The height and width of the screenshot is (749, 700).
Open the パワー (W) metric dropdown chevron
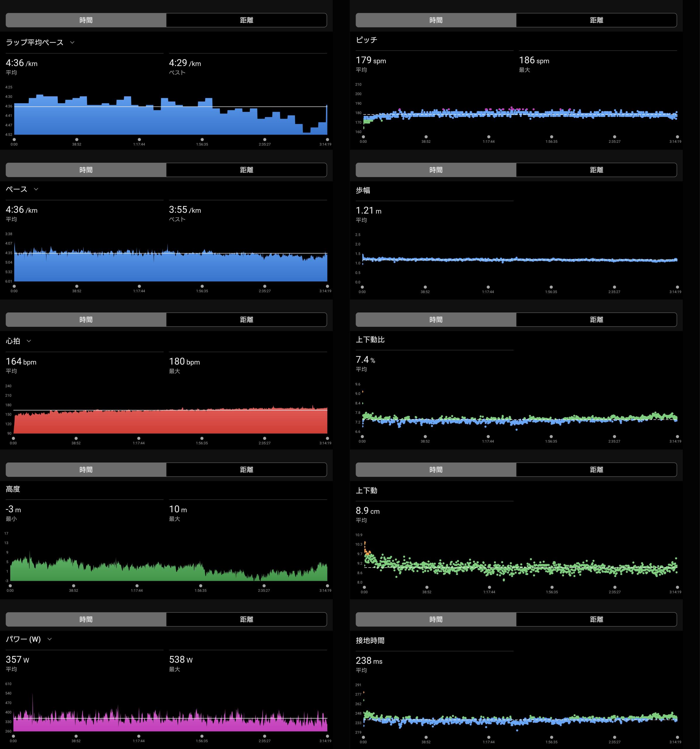[50, 639]
